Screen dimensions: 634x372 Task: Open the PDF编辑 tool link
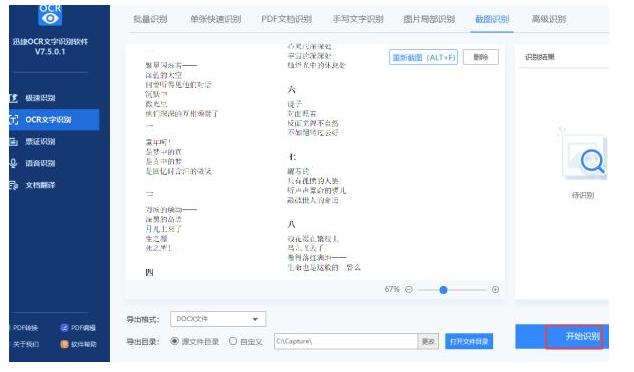tap(78, 328)
